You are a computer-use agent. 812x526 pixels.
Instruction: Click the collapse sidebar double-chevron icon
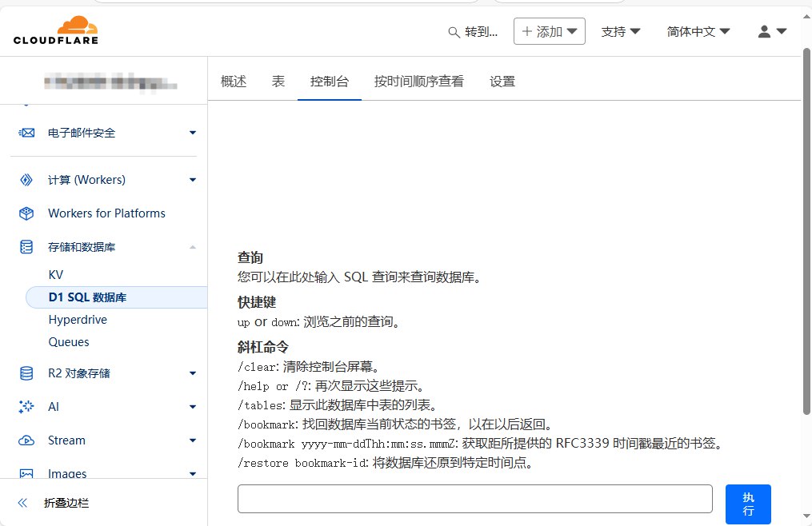(22, 503)
